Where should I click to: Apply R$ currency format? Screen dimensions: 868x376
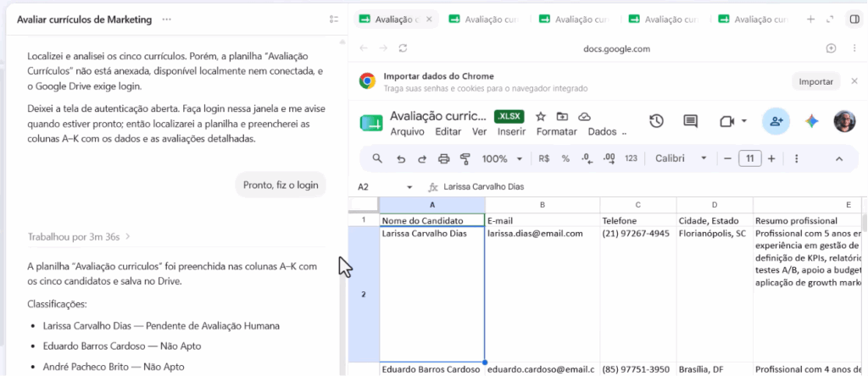tap(544, 158)
